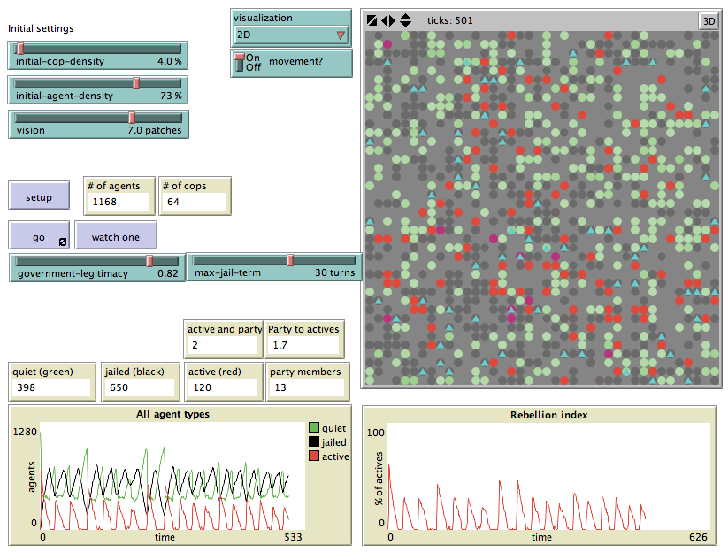The width and height of the screenshot is (728, 560).
Task: Click the left-right arrows view icon
Action: (387, 20)
